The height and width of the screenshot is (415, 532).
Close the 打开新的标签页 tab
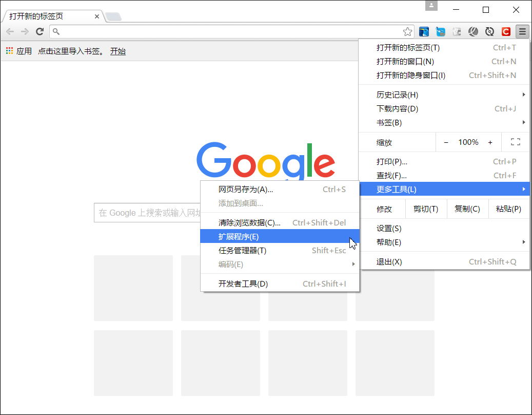(96, 16)
